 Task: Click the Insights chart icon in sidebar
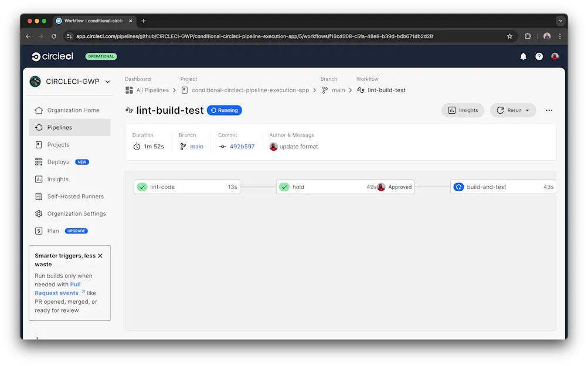pos(39,179)
